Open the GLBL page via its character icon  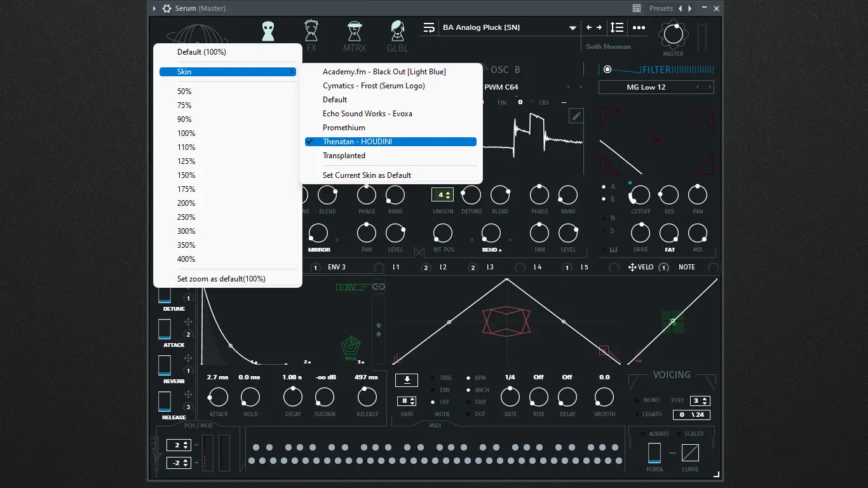(x=398, y=31)
